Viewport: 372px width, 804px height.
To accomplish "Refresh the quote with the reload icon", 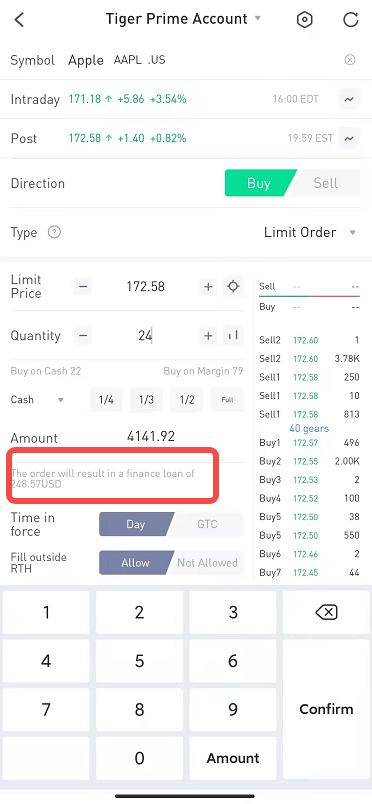I will pyautogui.click(x=350, y=19).
